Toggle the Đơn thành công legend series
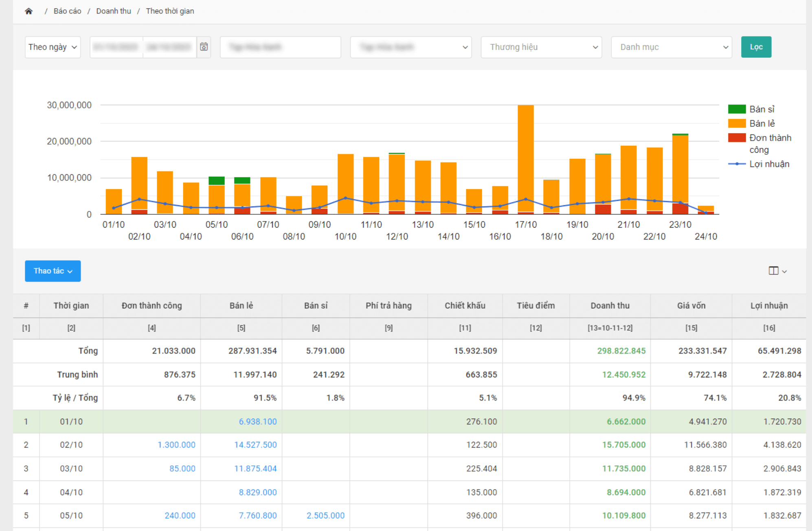 [769, 138]
